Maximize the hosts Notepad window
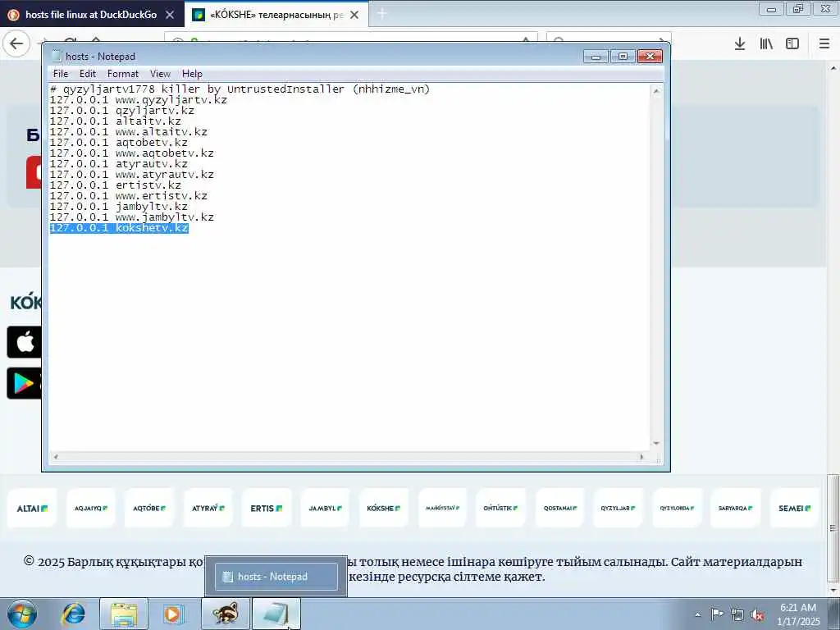Viewport: 840px width, 630px height. (623, 57)
